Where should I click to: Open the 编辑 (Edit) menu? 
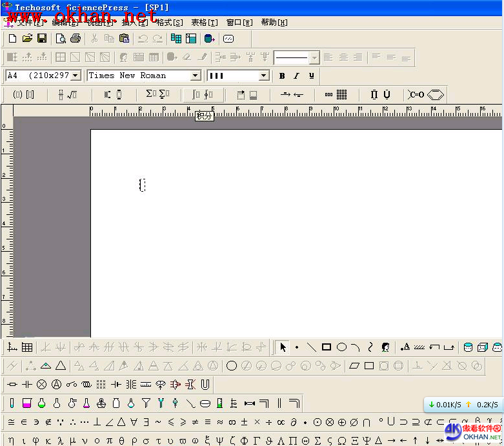[65, 22]
